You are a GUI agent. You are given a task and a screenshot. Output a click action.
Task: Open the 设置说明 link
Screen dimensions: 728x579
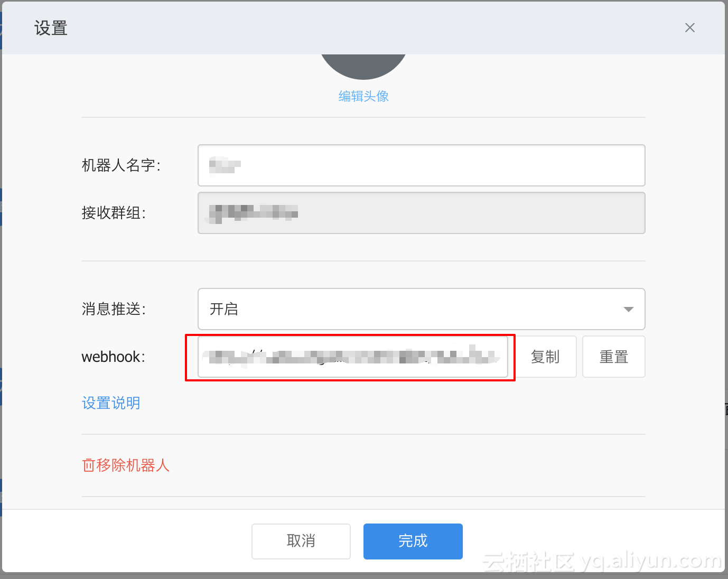[111, 403]
